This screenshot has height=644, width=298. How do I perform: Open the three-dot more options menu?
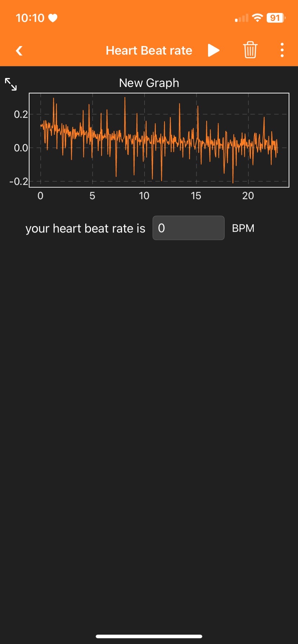(x=282, y=50)
